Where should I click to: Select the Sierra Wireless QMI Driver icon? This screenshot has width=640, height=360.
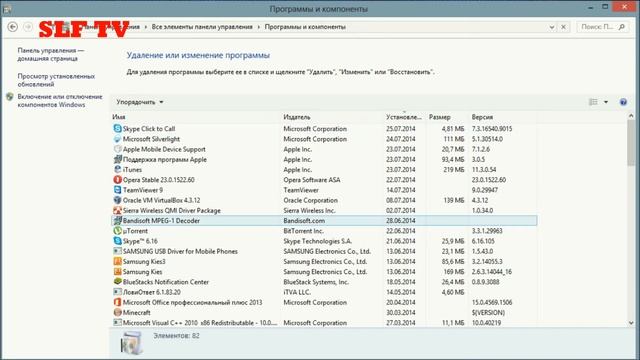tap(118, 210)
